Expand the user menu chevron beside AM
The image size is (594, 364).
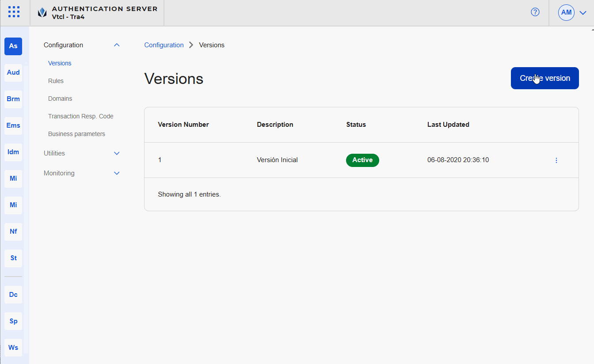coord(583,13)
